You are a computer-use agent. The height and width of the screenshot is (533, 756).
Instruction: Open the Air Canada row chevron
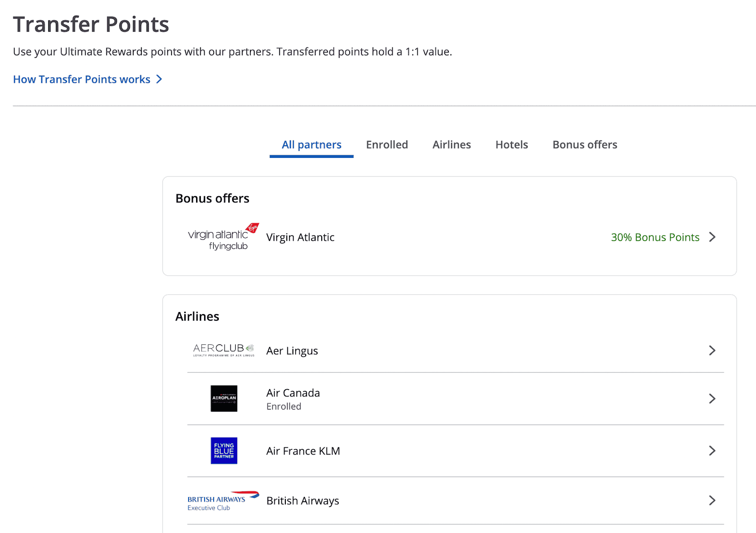click(x=712, y=399)
